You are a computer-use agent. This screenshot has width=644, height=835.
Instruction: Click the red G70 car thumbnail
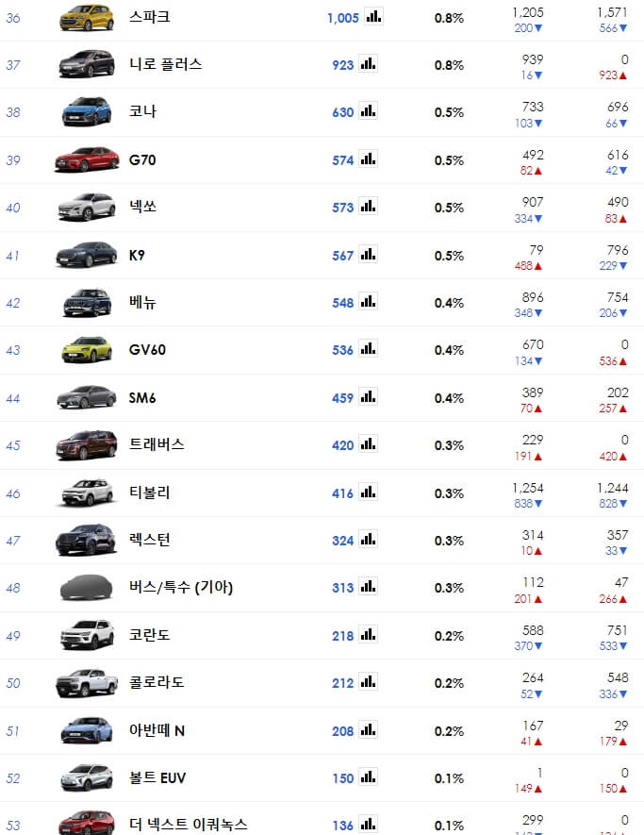[x=87, y=159]
